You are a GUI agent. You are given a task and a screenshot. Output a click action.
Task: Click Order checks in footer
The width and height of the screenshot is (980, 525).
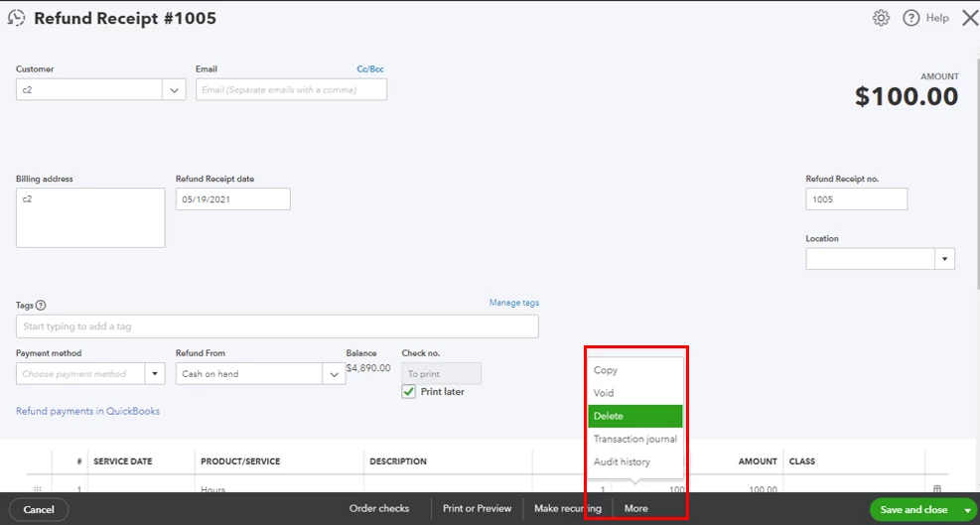pyautogui.click(x=378, y=509)
